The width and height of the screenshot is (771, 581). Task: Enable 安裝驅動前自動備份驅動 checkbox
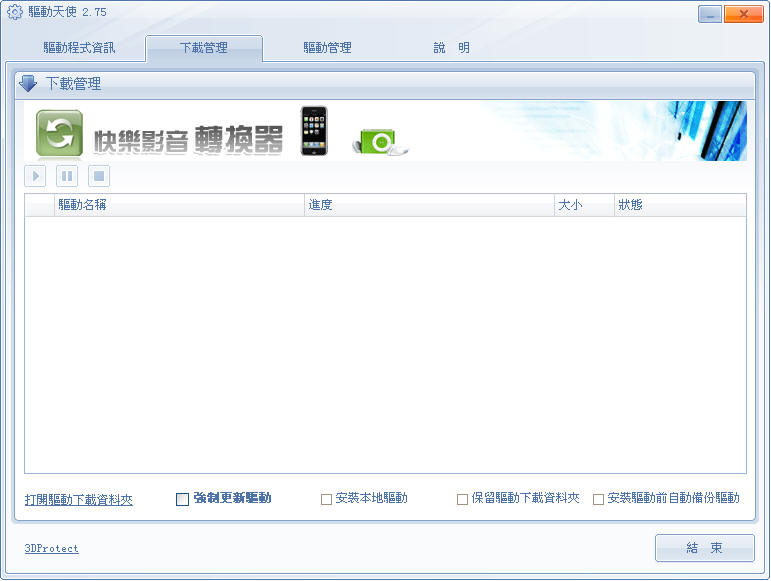[x=598, y=499]
